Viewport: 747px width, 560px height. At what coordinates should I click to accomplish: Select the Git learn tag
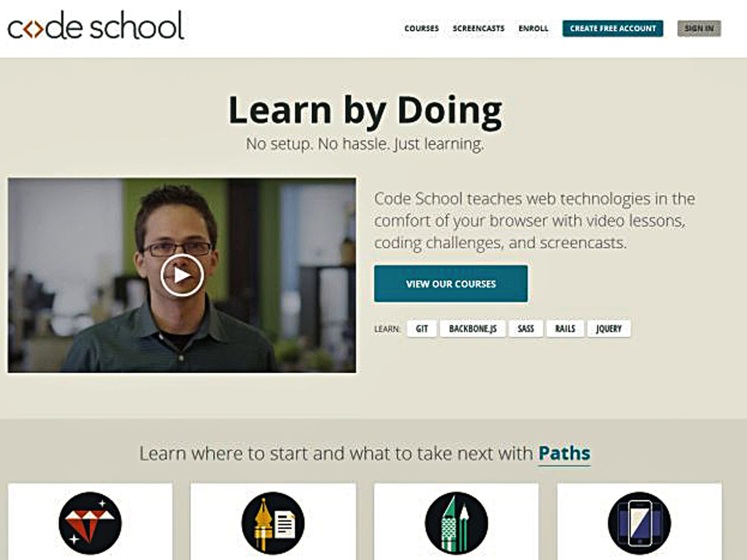(422, 328)
